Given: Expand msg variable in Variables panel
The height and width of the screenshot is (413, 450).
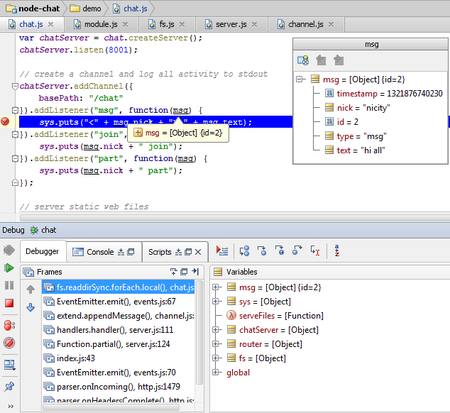Looking at the screenshot, I should pyautogui.click(x=216, y=287).
